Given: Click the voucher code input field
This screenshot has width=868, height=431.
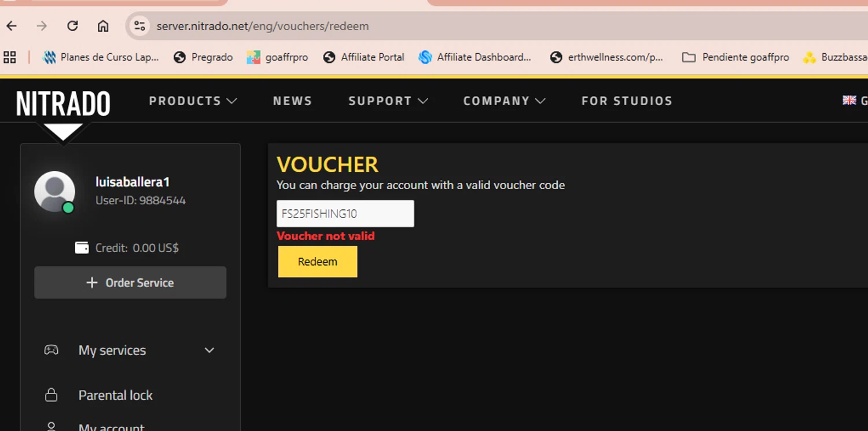Looking at the screenshot, I should 345,213.
